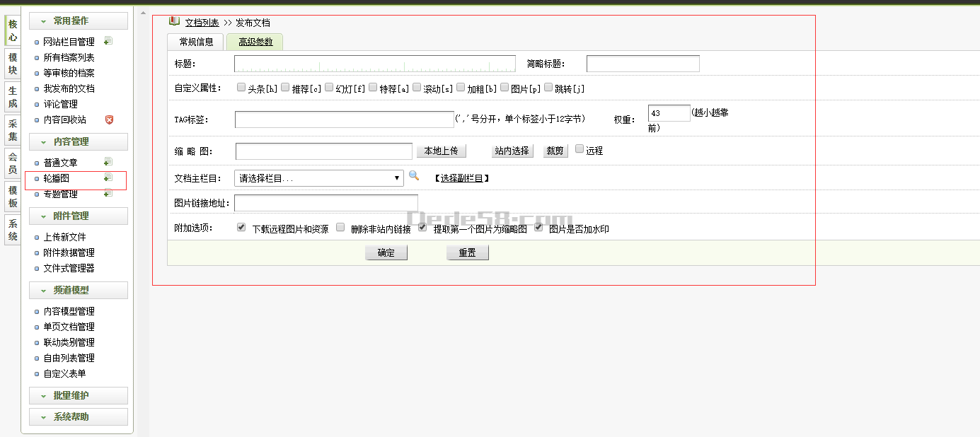The height and width of the screenshot is (437, 980).
Task: Switch to the 常规信息 tab
Action: pyautogui.click(x=196, y=42)
